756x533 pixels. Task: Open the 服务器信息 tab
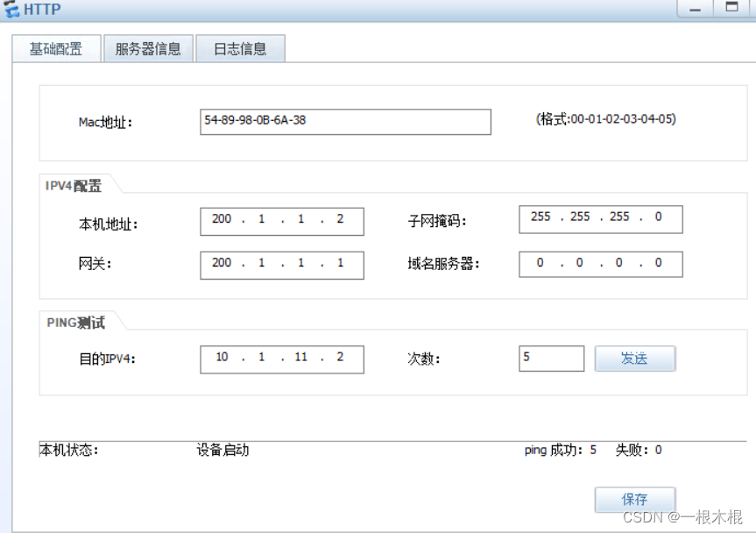click(148, 49)
